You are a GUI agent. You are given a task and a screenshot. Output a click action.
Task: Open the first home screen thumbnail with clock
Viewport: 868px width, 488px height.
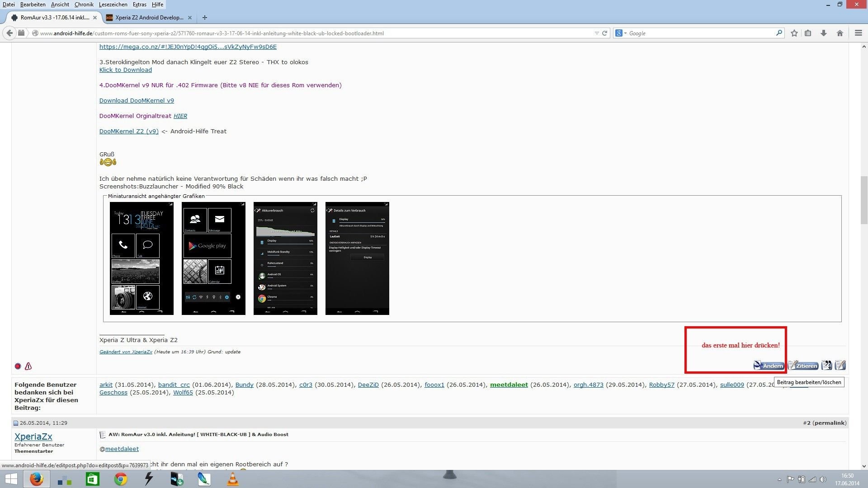coord(142,258)
